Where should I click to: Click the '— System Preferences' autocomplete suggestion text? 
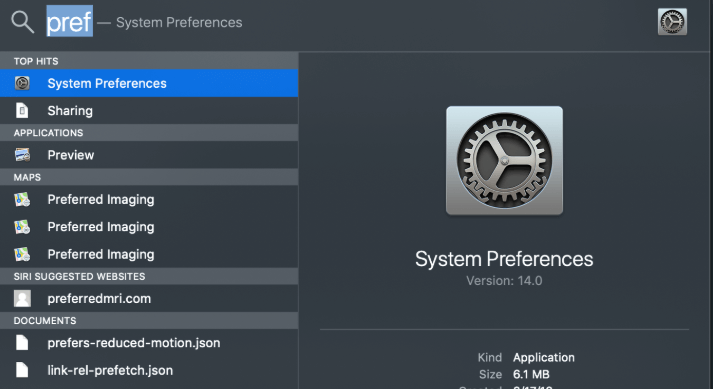pos(170,22)
